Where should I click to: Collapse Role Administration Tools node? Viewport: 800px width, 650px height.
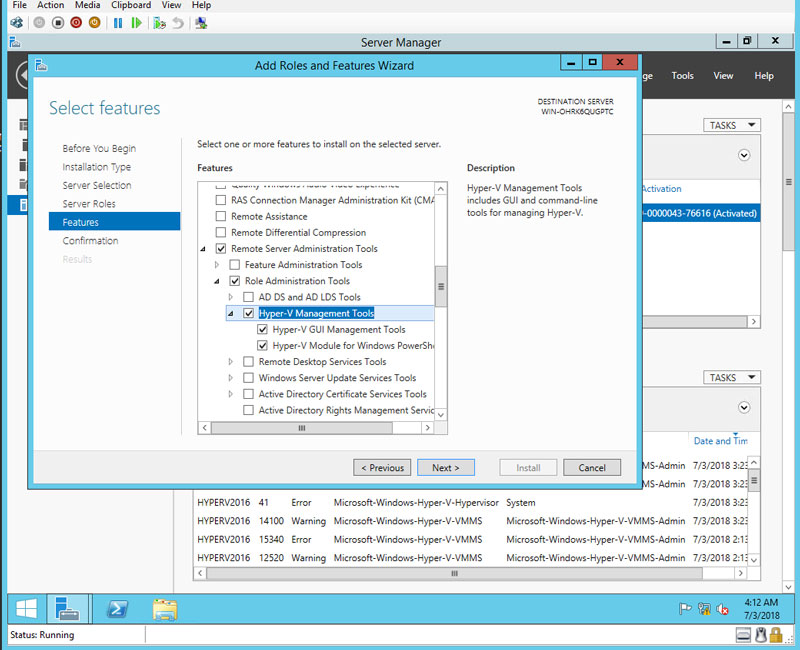[x=217, y=281]
